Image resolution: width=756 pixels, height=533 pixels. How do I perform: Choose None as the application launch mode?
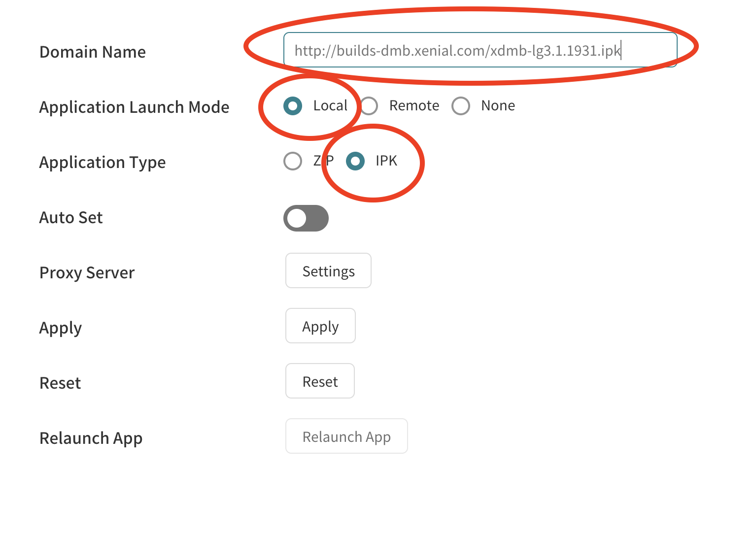pyautogui.click(x=461, y=106)
